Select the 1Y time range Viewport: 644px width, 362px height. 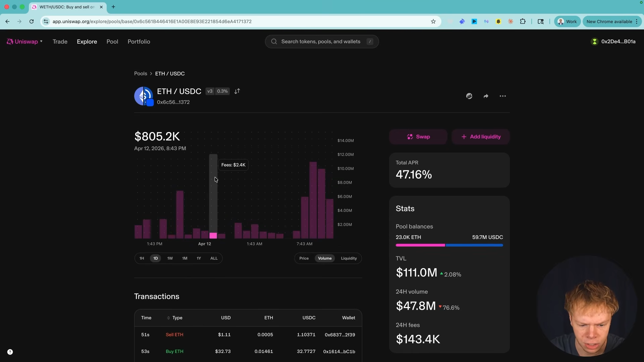click(199, 258)
